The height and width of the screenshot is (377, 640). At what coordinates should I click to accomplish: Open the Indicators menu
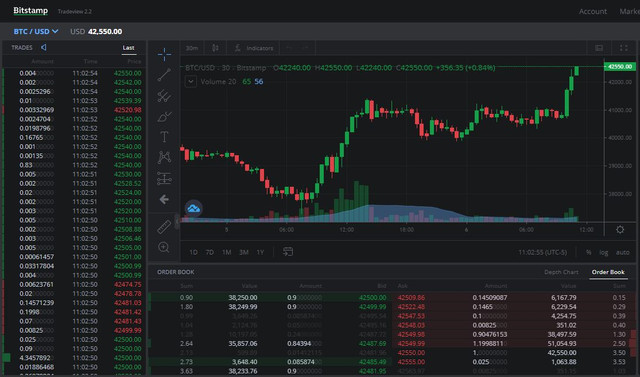pos(260,48)
